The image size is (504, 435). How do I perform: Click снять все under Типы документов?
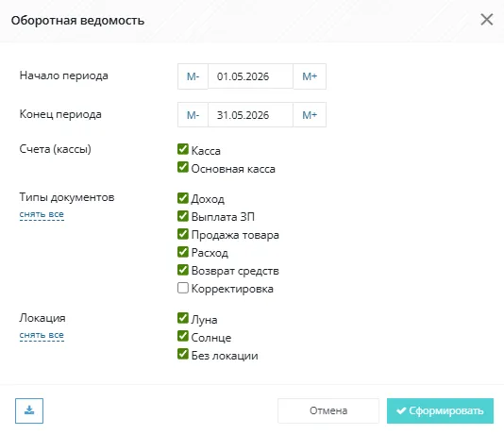click(42, 214)
